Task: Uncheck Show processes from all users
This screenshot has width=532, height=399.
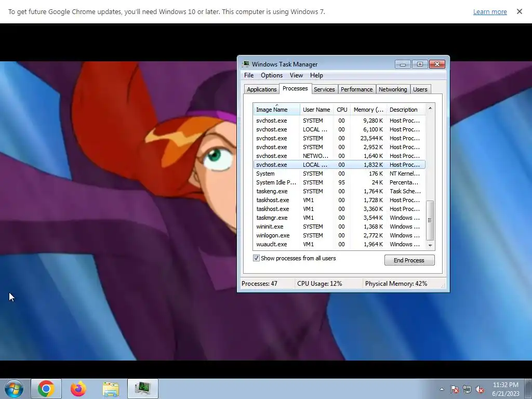Action: point(256,258)
